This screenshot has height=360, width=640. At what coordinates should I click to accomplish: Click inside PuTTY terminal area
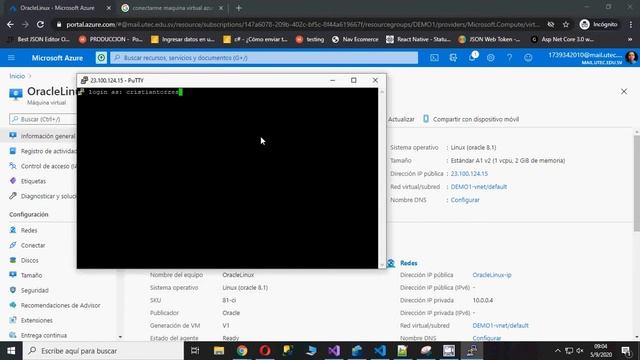[x=227, y=178]
